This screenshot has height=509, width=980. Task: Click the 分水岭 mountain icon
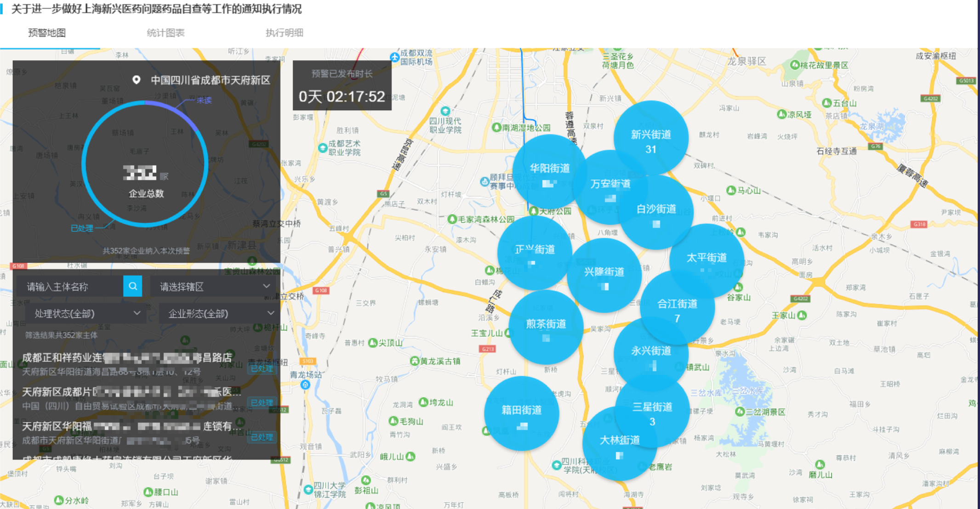pyautogui.click(x=59, y=500)
